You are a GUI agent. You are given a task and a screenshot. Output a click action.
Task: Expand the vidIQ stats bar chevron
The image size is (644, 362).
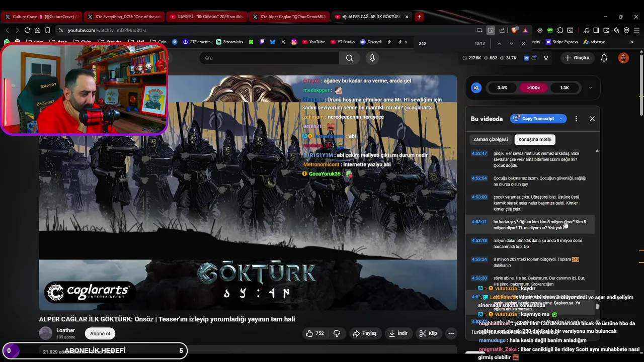(x=590, y=88)
